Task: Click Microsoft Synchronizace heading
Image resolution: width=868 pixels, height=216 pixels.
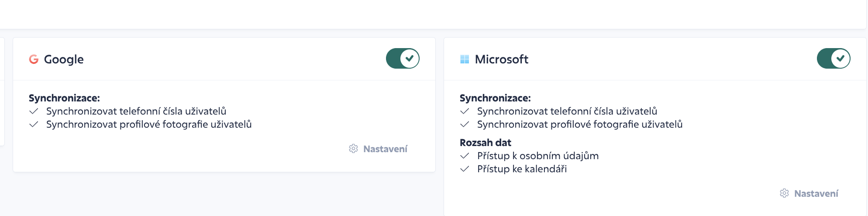Action: click(495, 98)
